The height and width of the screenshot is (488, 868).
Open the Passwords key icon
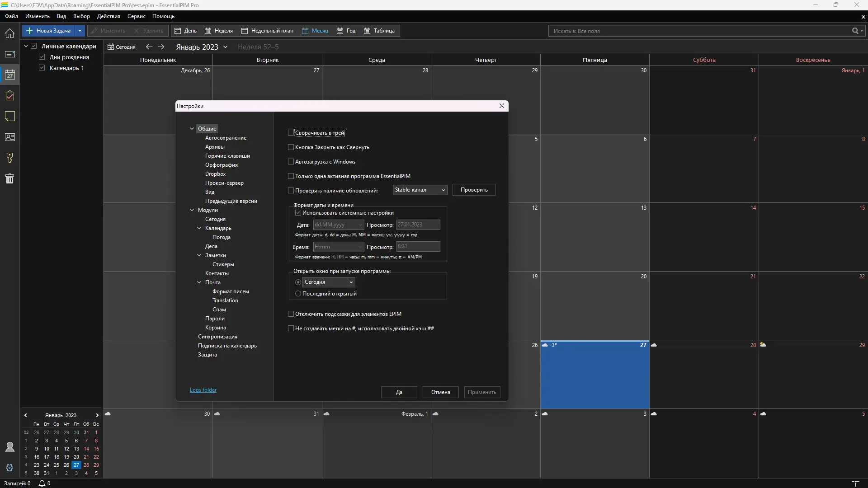tap(9, 158)
